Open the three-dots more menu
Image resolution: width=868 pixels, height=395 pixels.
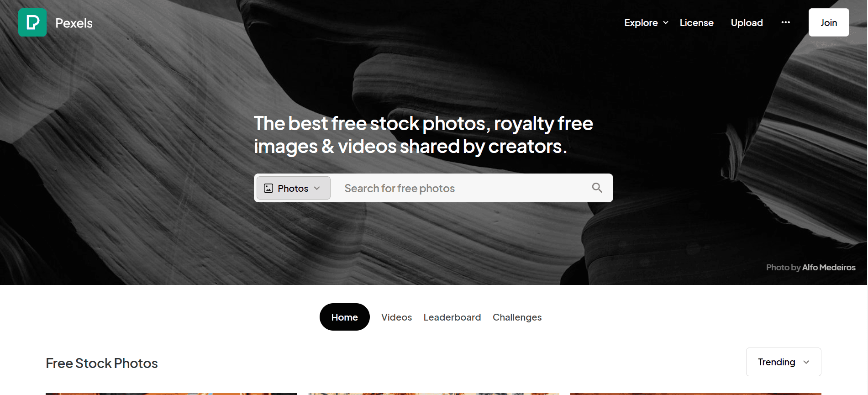click(x=785, y=22)
